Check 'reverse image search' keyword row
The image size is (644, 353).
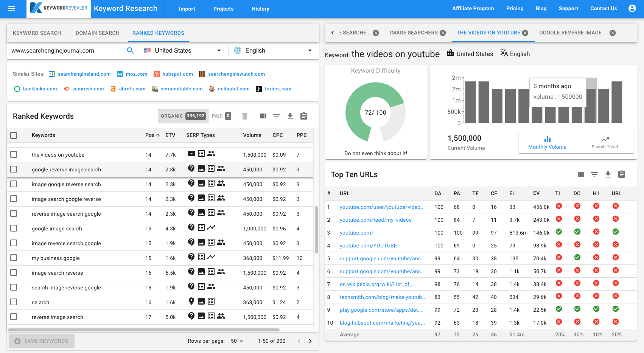click(x=14, y=317)
